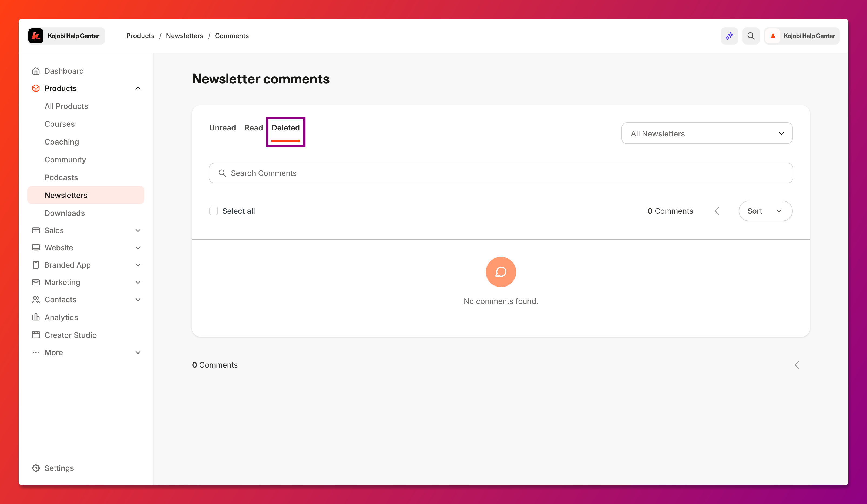Click the Search Comments input field
Viewport: 867px width, 504px height.
pyautogui.click(x=501, y=173)
